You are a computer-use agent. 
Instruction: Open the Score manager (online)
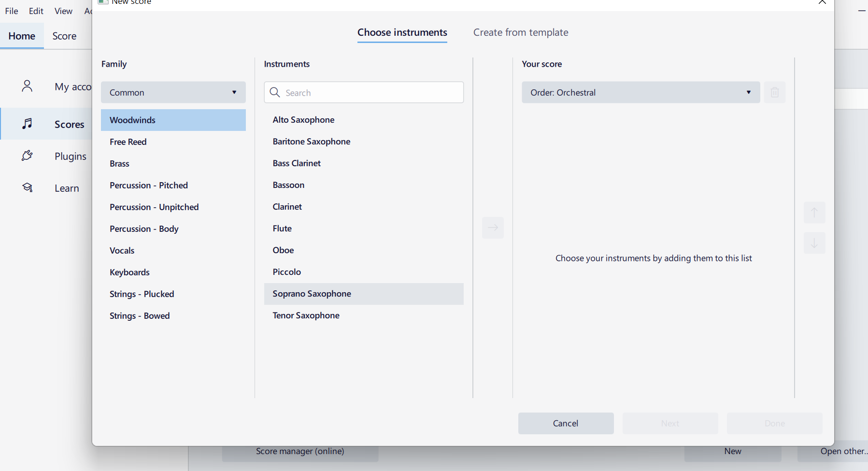(299, 451)
